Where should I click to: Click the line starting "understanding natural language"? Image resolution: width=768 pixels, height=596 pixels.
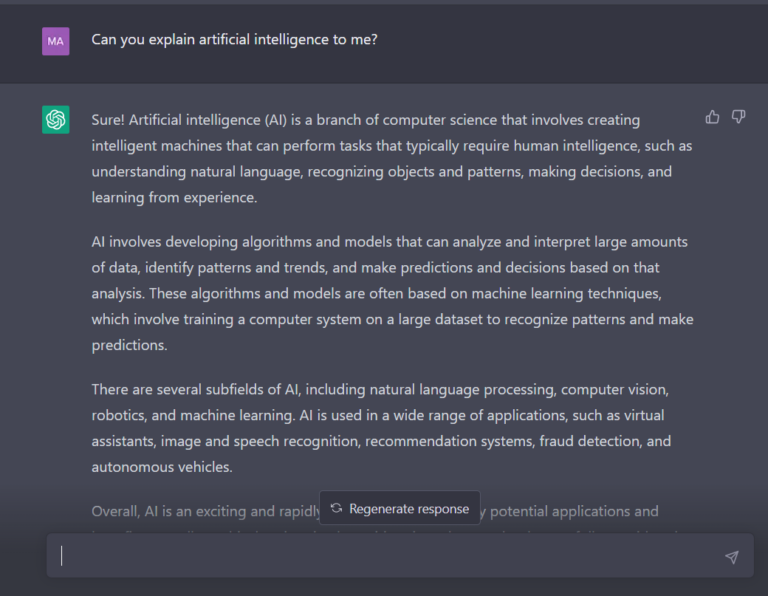pyautogui.click(x=382, y=172)
